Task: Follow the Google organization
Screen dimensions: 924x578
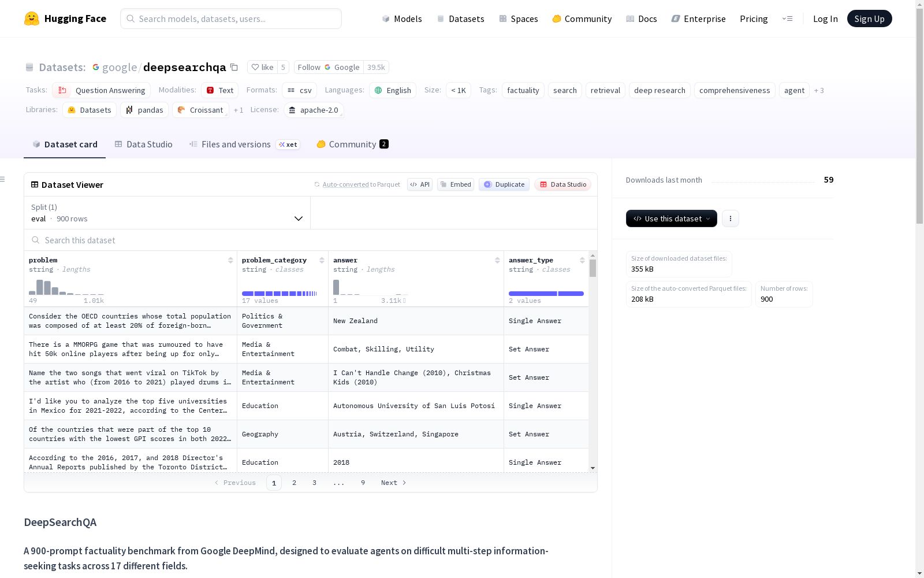Action: point(329,67)
